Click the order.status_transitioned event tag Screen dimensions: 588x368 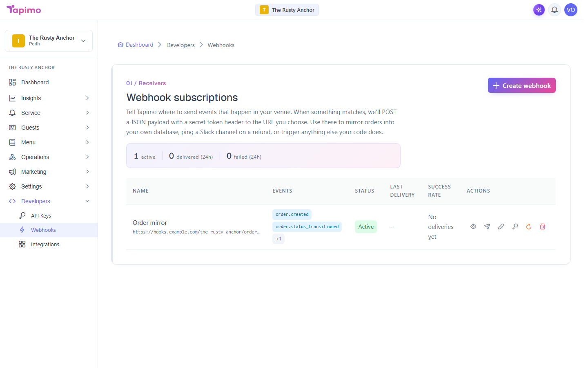click(307, 227)
